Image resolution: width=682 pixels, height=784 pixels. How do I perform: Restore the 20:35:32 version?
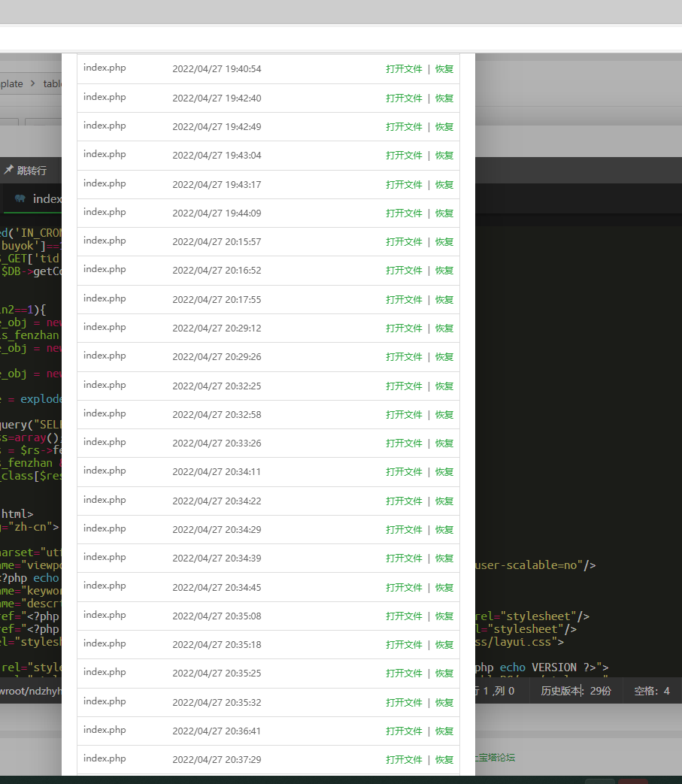pos(444,703)
